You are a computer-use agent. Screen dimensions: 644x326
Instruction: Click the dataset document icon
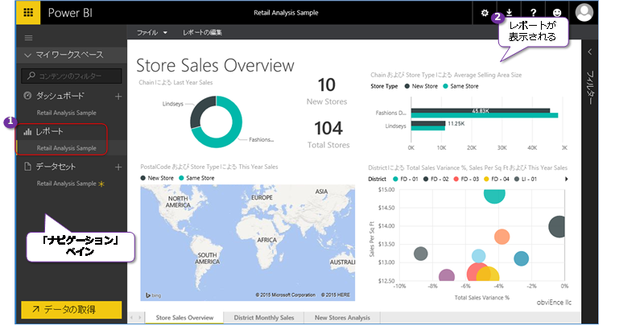(27, 167)
